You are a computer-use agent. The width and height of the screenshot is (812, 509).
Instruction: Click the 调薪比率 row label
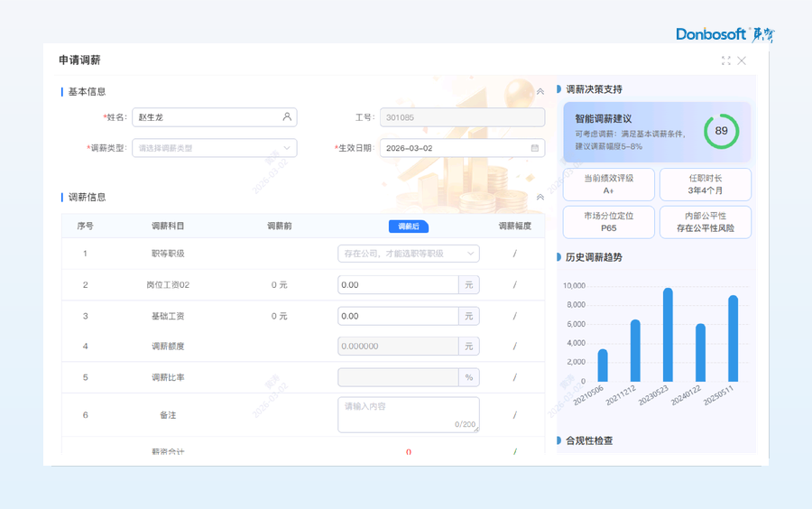coord(168,377)
